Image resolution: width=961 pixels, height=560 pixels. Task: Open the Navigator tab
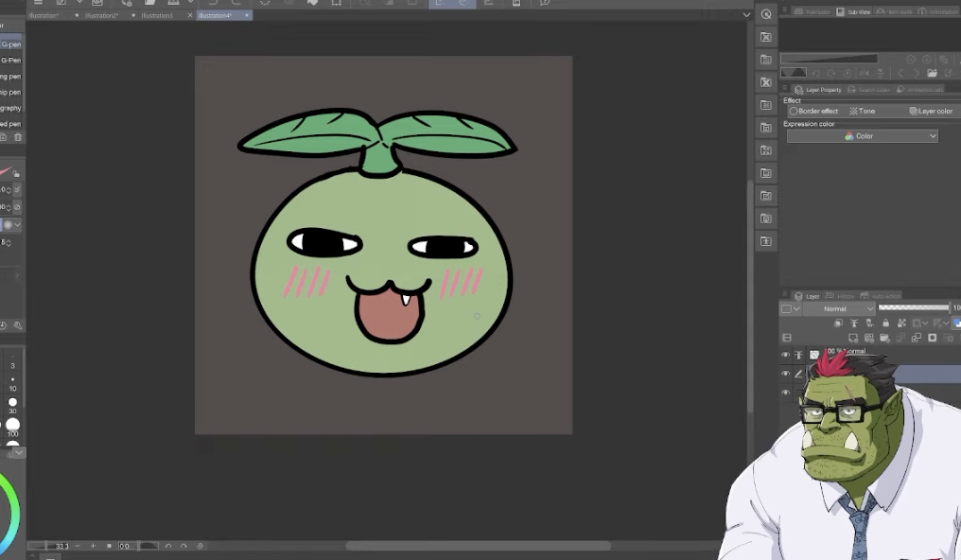coord(812,11)
